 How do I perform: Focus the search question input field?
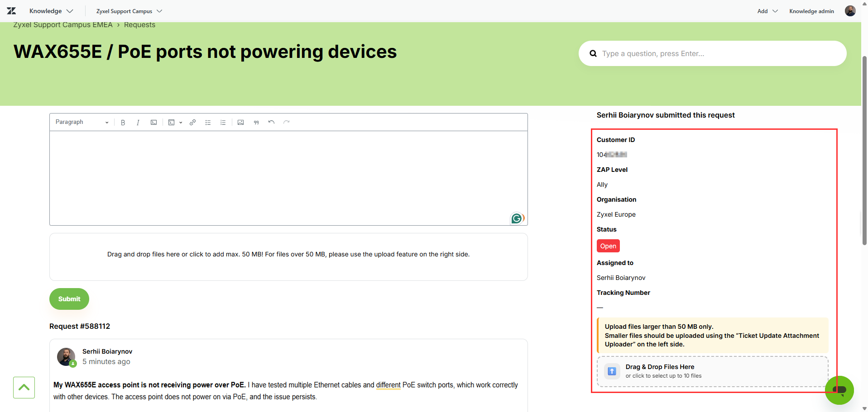[x=713, y=53]
